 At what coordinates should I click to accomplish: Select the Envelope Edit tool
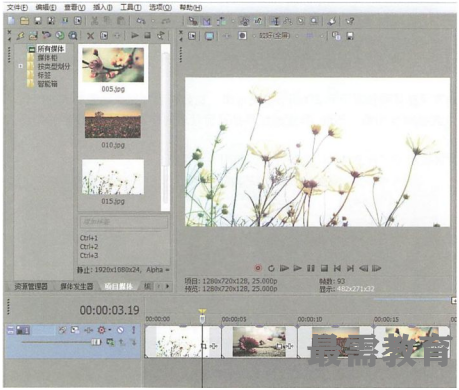(288, 21)
